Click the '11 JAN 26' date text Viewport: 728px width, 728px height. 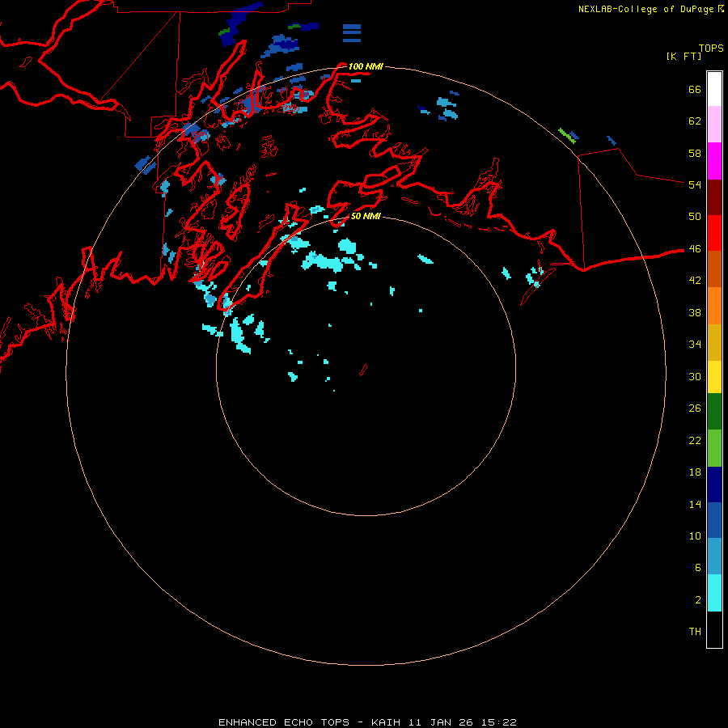coord(440,722)
